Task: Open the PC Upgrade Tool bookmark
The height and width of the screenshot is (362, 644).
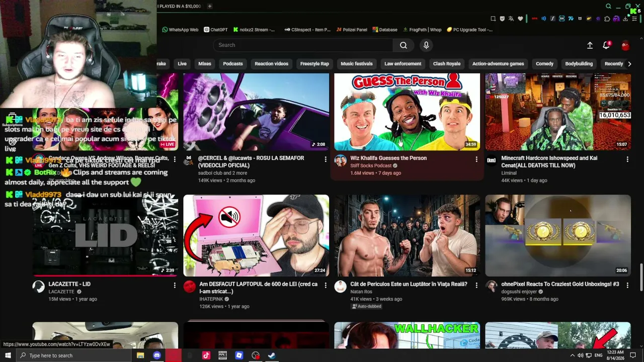Action: (x=470, y=30)
